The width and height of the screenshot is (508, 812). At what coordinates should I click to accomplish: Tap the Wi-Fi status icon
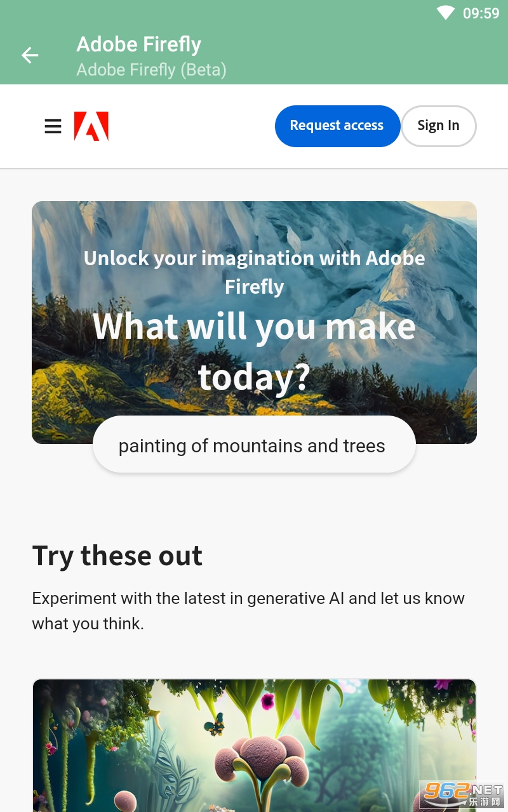click(445, 13)
